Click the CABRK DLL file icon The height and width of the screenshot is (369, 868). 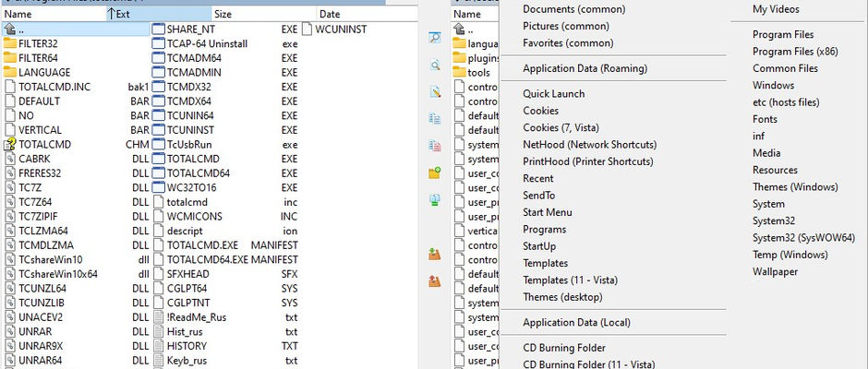[x=9, y=159]
